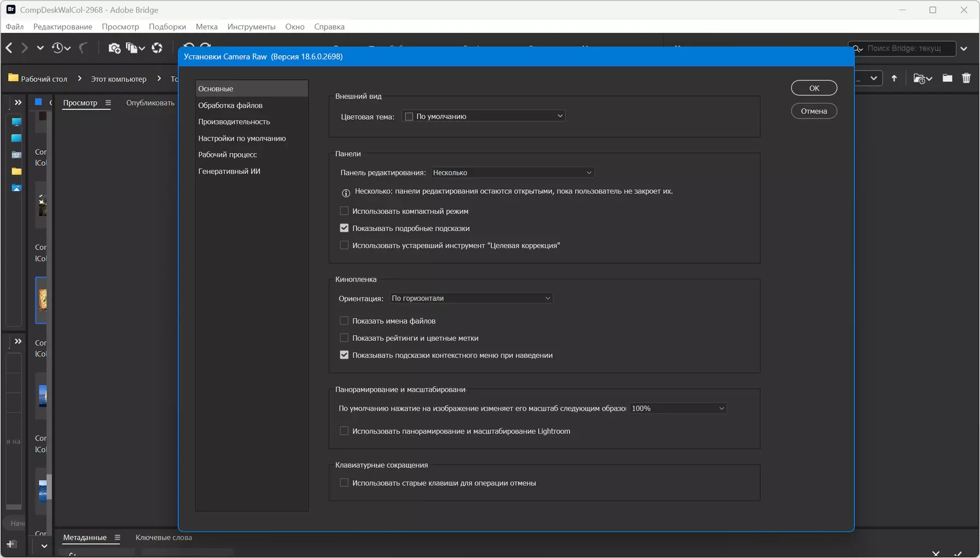Image resolution: width=980 pixels, height=558 pixels.
Task: Check the legacy undo shortcuts checkbox
Action: click(x=344, y=483)
